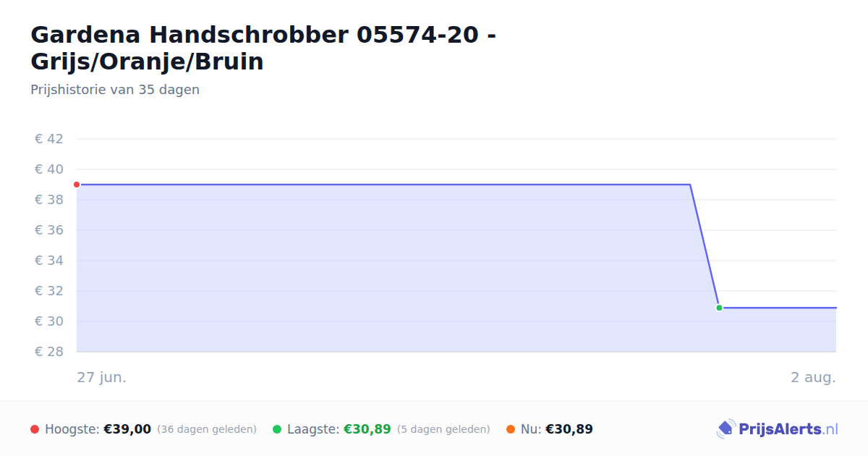Click the current price €30,89 next to Nu
The height and width of the screenshot is (456, 868).
pos(569,429)
